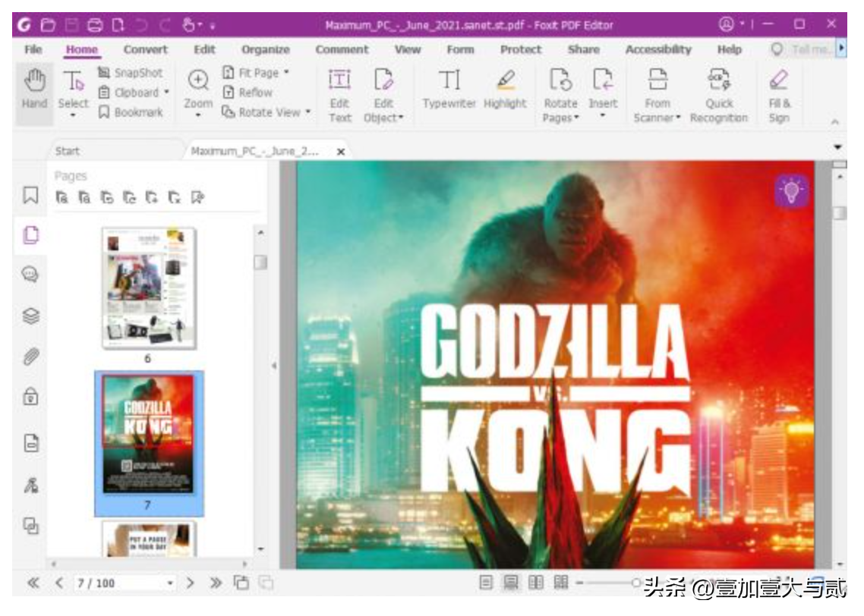Go to the next page
864x616 pixels.
190,583
